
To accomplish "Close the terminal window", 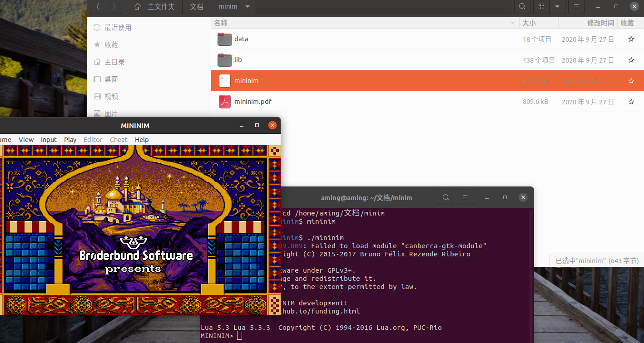I will pos(523,198).
